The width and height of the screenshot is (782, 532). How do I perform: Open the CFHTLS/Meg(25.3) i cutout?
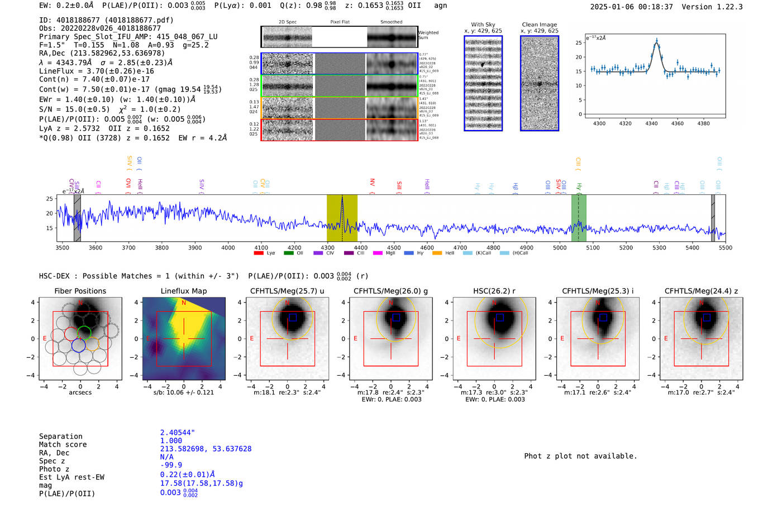[x=598, y=339]
